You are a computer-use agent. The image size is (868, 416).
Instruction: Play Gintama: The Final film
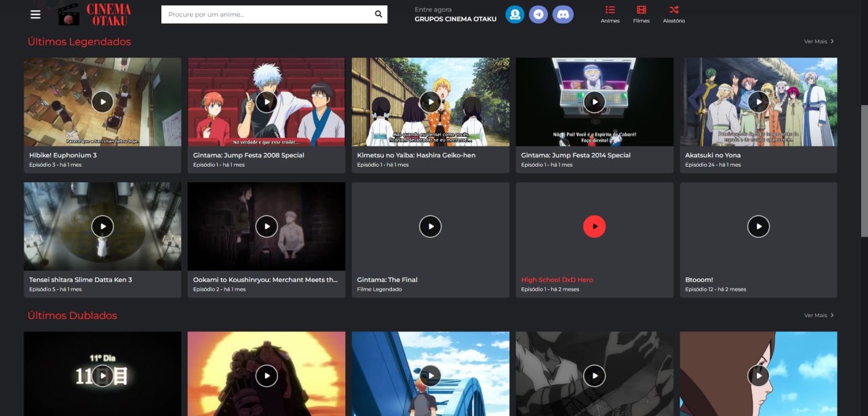click(x=431, y=226)
